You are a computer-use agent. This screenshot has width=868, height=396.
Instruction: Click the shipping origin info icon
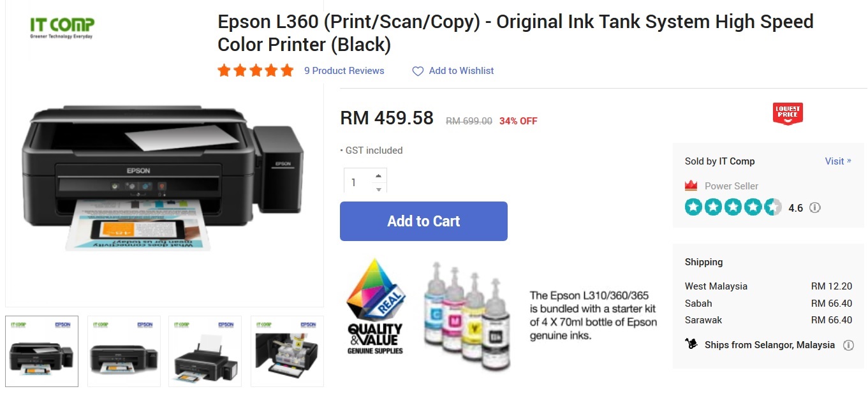pos(848,345)
